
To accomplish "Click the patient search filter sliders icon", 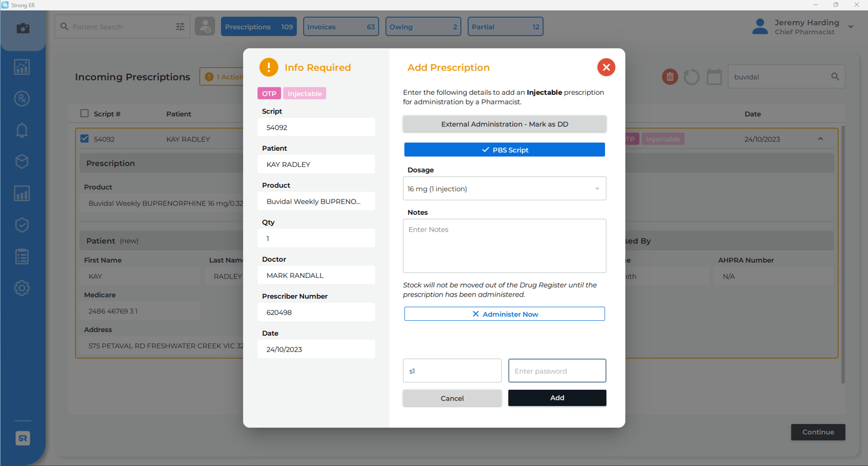I will [180, 27].
